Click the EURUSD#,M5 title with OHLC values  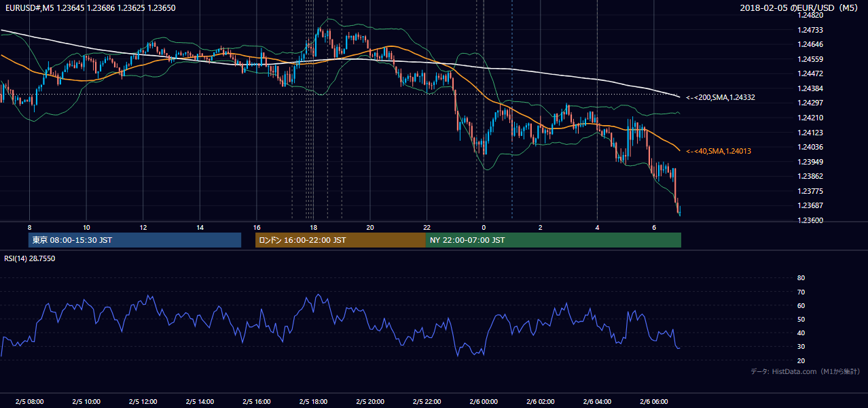pyautogui.click(x=90, y=7)
